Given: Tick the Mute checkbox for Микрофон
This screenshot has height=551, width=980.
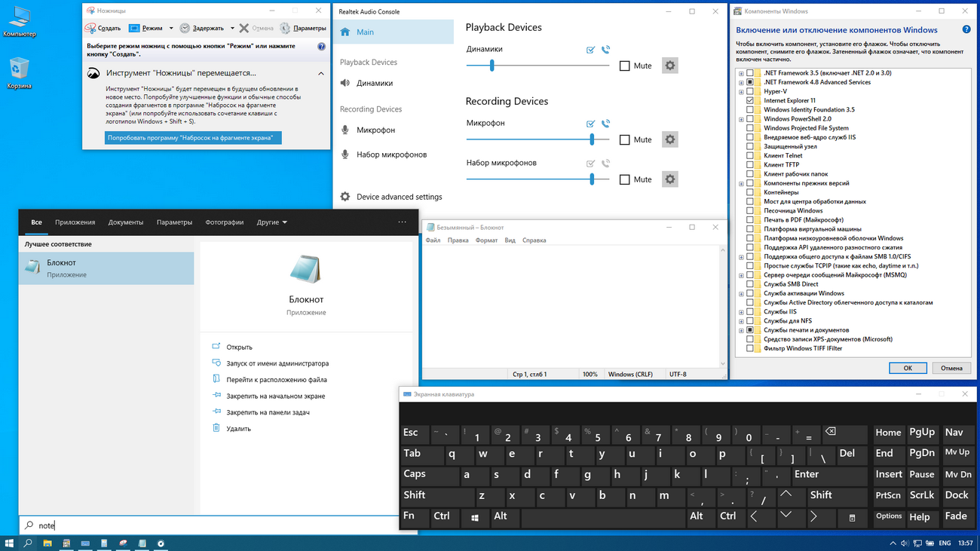Looking at the screenshot, I should (624, 139).
